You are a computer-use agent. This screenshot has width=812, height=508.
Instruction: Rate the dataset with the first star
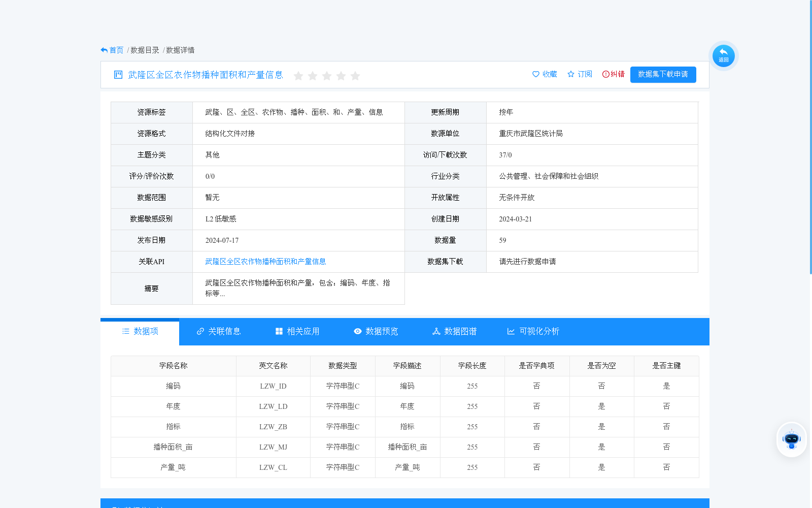point(298,76)
